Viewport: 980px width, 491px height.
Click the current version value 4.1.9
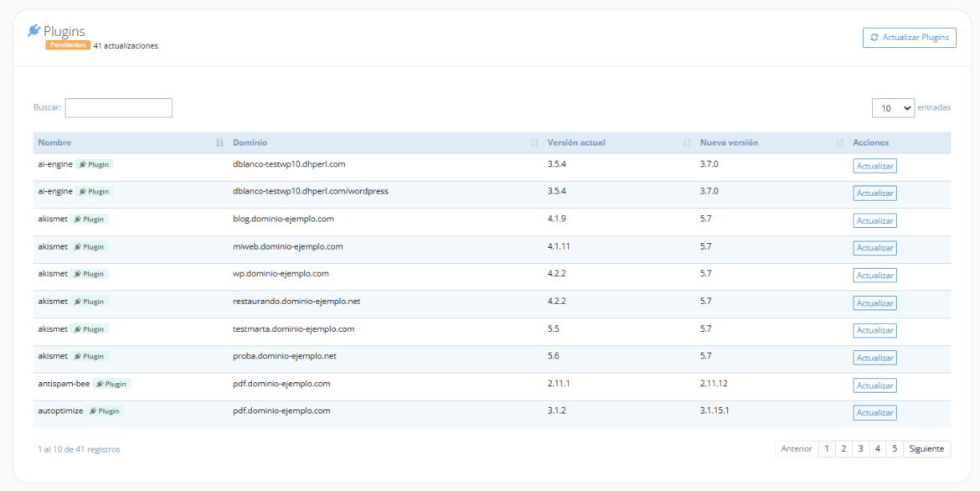click(557, 219)
